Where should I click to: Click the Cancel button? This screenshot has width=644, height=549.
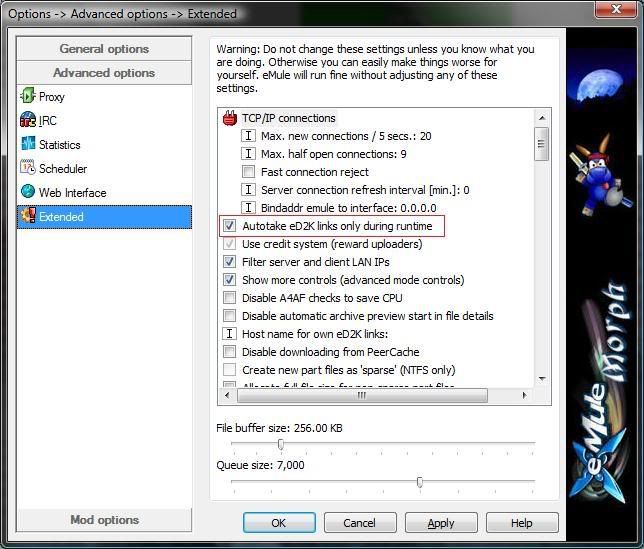click(x=360, y=523)
